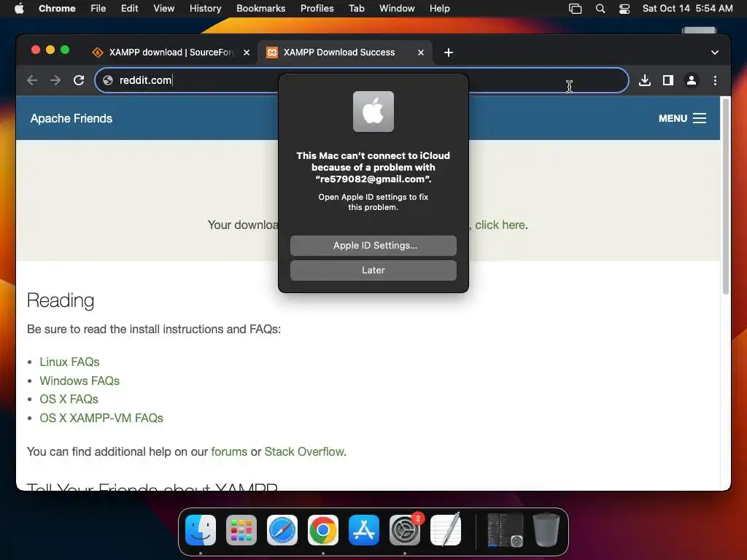Open TextEdit from the Dock

click(446, 530)
